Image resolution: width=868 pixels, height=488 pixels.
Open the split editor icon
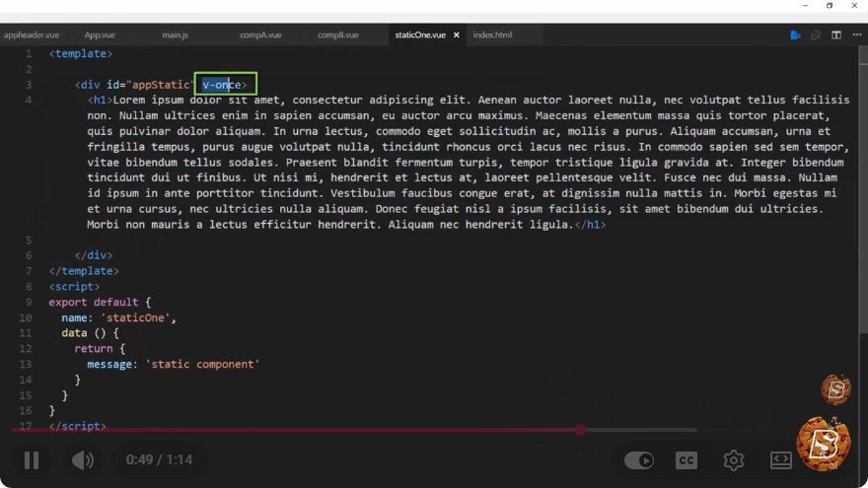click(835, 35)
